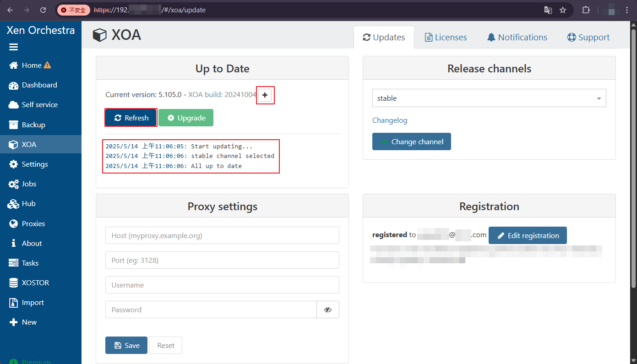
Task: Open the stable release channel dropdown
Action: pyautogui.click(x=489, y=98)
